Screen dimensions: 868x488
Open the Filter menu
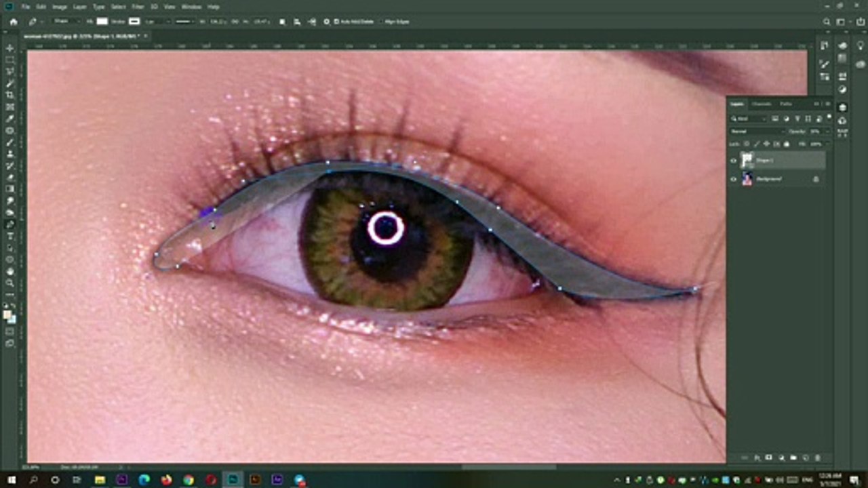(x=138, y=7)
